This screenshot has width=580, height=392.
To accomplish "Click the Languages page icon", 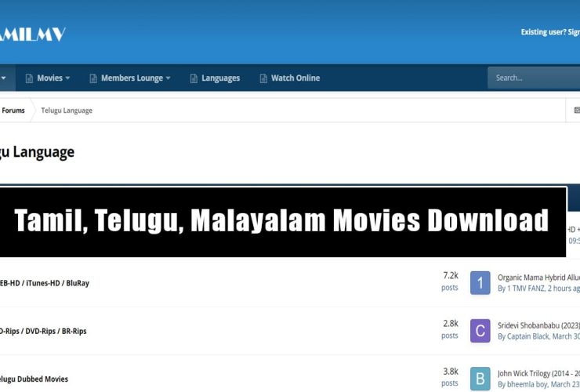I will pyautogui.click(x=194, y=78).
